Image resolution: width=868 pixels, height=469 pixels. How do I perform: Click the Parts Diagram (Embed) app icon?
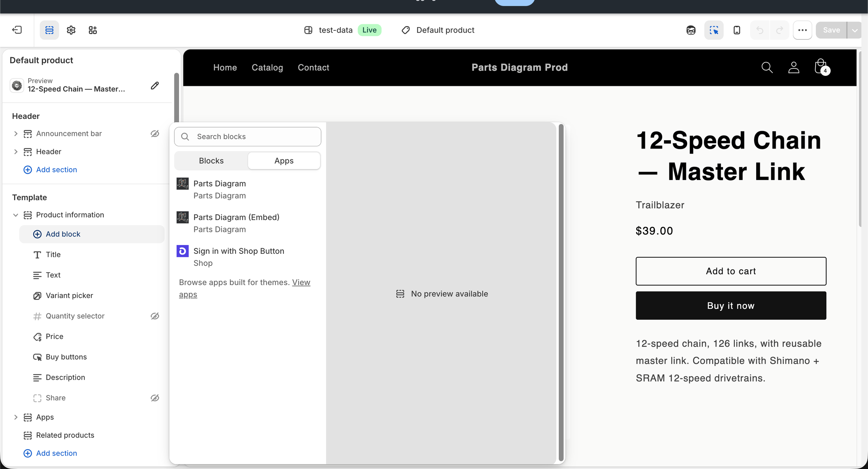[182, 217]
